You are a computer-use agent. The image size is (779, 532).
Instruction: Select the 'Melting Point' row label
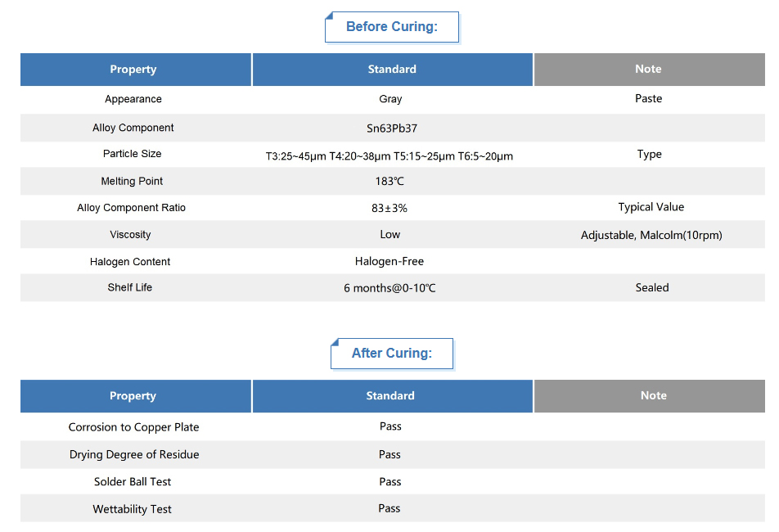tap(132, 182)
